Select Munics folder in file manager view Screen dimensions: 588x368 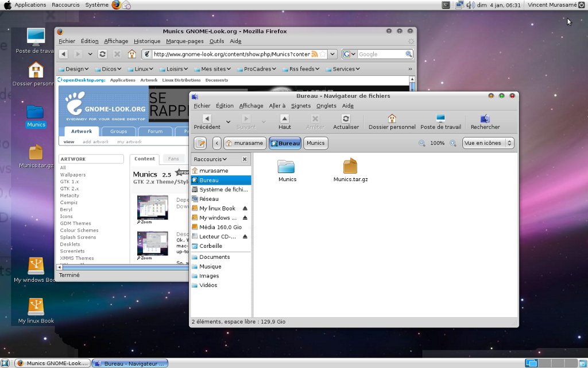click(x=287, y=170)
